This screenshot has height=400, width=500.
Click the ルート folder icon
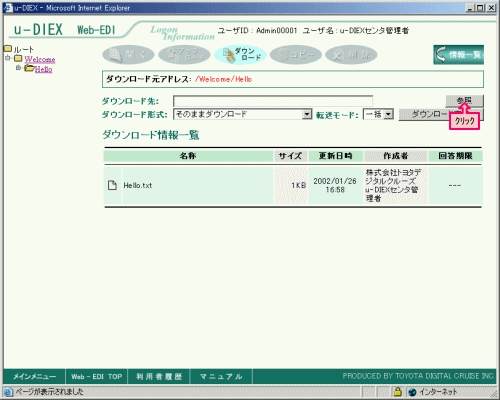pos(8,49)
